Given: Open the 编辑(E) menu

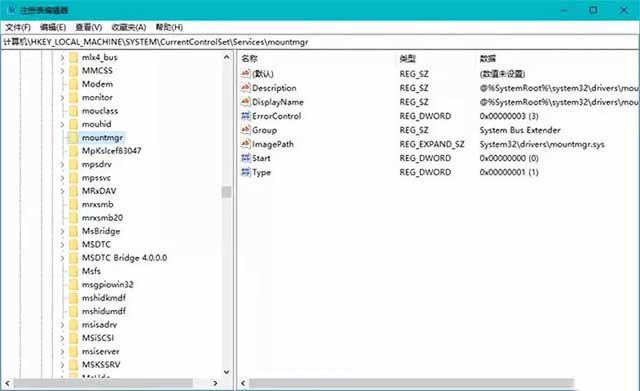Looking at the screenshot, I should [x=53, y=27].
